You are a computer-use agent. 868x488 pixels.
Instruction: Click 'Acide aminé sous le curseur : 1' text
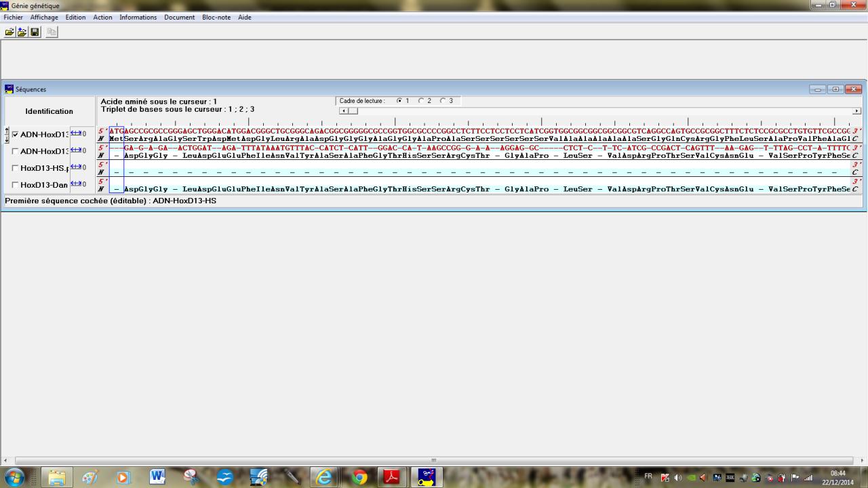[x=159, y=102]
